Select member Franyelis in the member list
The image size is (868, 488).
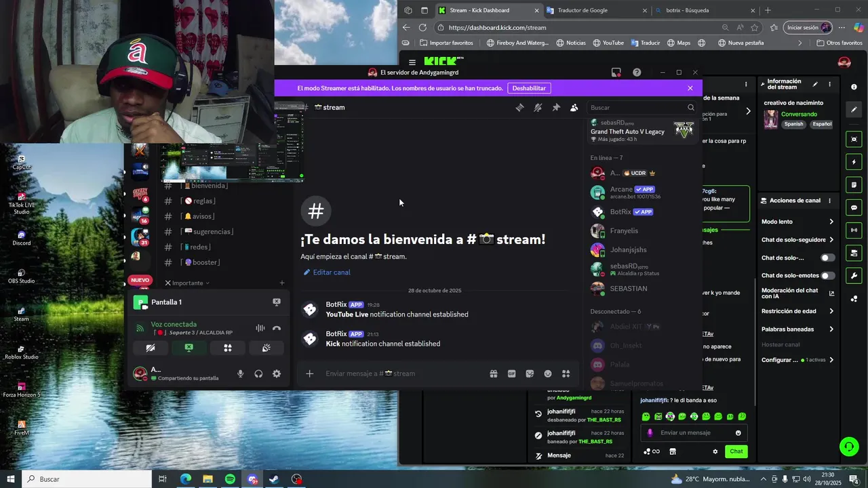click(x=642, y=231)
